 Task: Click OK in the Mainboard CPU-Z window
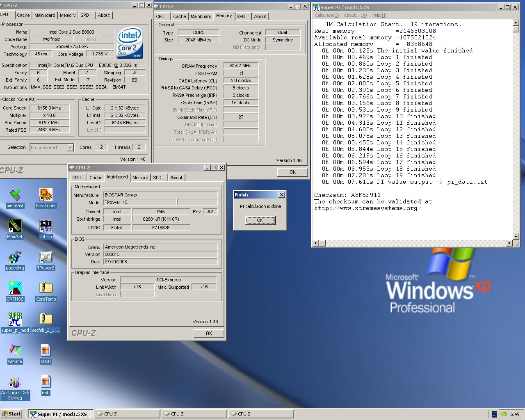pos(209,333)
